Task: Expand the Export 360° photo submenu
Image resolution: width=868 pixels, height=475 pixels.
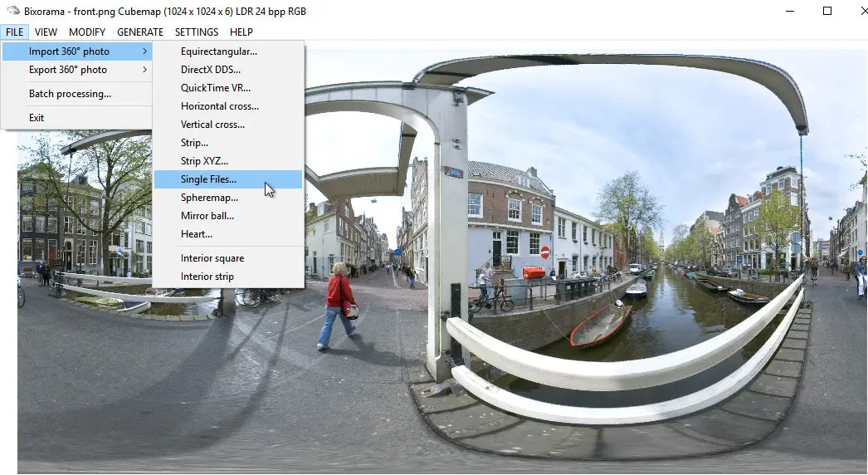Action: (77, 70)
